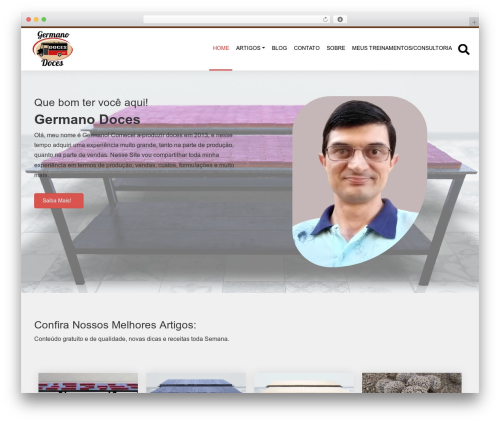
Task: Close the browser window with red button
Action: 29,19
